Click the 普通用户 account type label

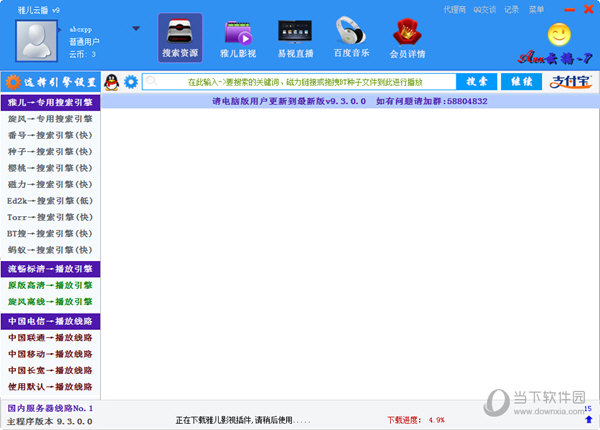point(84,42)
